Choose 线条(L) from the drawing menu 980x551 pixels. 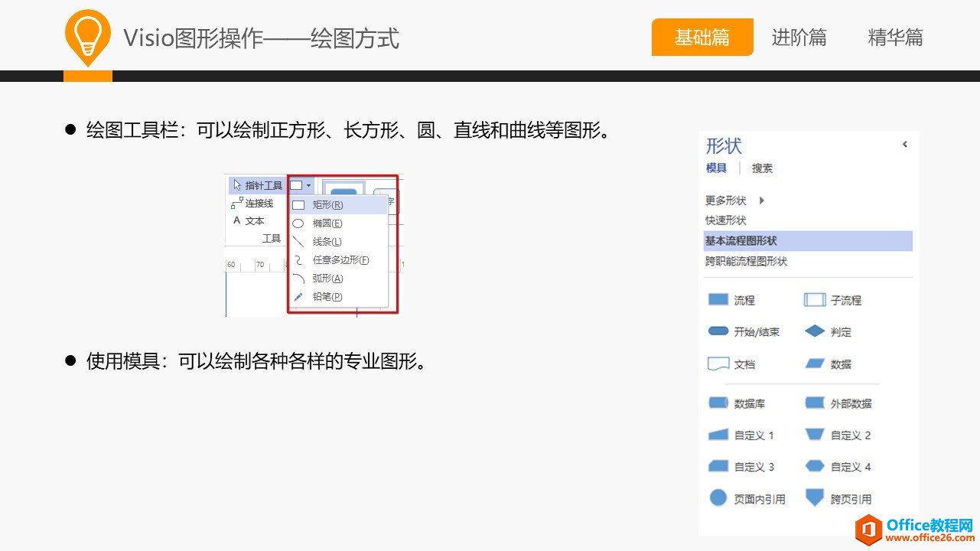click(x=338, y=242)
